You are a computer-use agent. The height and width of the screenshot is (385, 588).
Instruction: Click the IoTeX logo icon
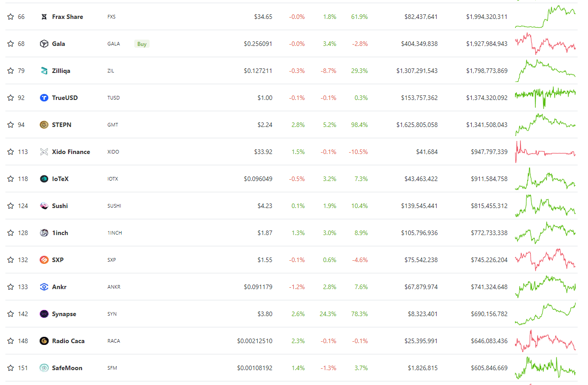tap(44, 179)
